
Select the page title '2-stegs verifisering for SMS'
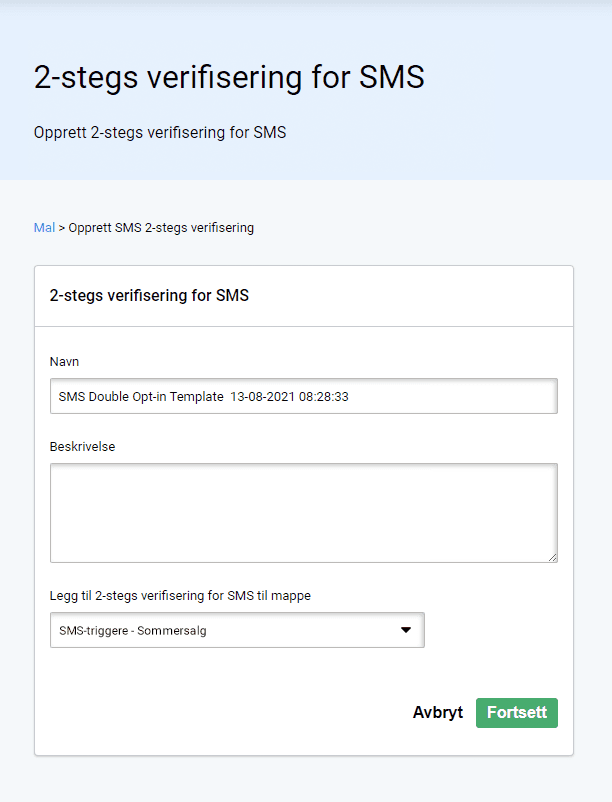[230, 77]
